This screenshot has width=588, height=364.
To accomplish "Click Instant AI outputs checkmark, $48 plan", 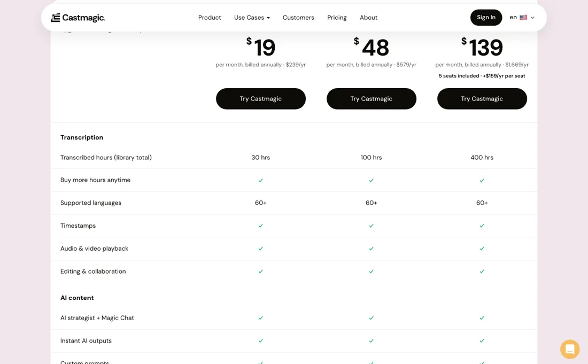I will pyautogui.click(x=372, y=341).
